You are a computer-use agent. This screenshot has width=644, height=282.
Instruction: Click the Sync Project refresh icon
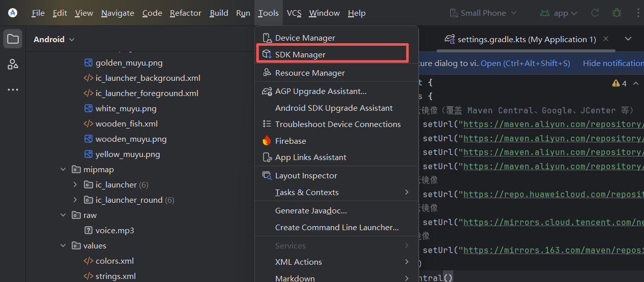click(x=595, y=13)
